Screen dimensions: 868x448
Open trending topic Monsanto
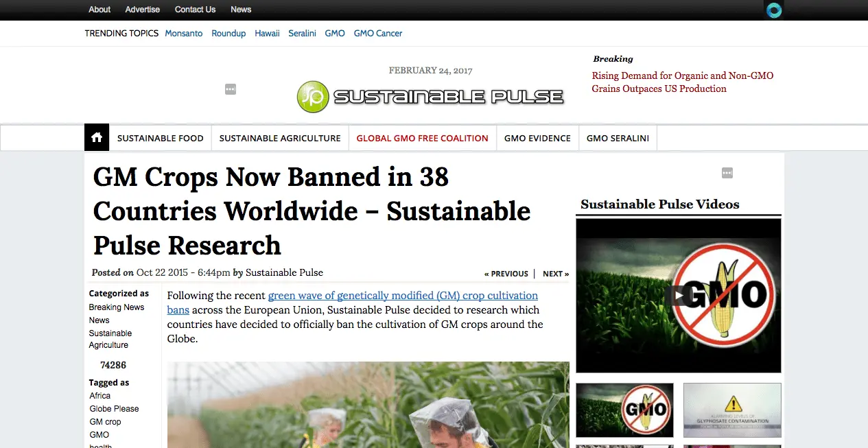pyautogui.click(x=184, y=33)
